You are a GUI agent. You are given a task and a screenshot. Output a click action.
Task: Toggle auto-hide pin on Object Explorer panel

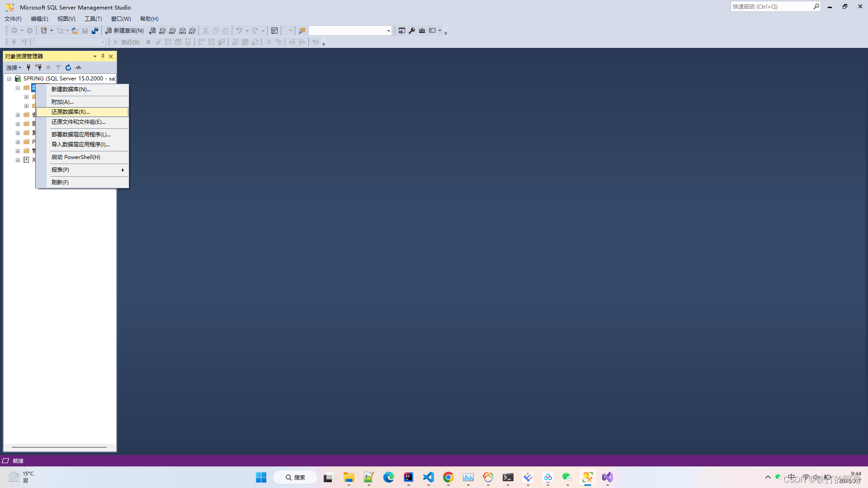coord(103,56)
